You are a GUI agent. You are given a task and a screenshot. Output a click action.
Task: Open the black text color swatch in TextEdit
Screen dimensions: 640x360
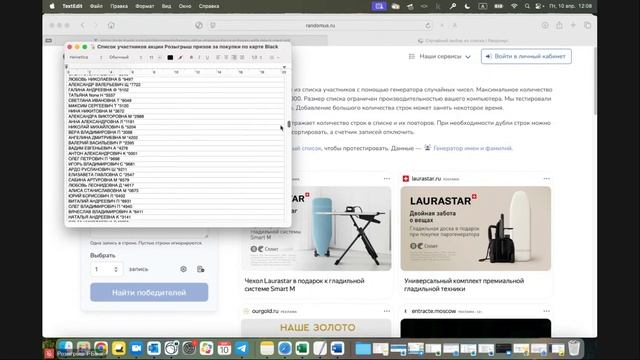click(x=170, y=58)
